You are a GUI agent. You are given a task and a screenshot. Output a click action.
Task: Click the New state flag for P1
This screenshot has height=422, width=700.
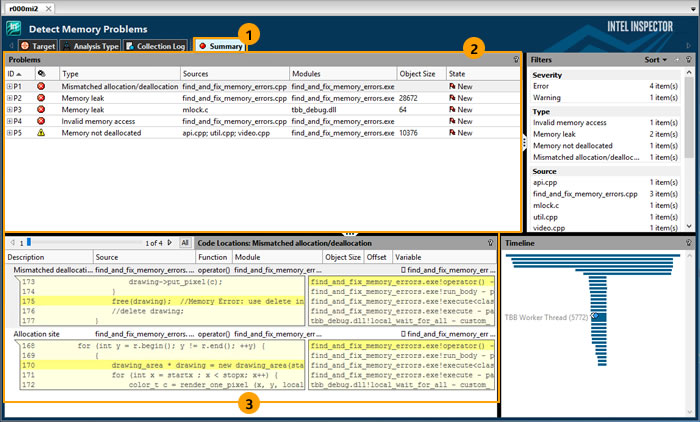pos(453,87)
